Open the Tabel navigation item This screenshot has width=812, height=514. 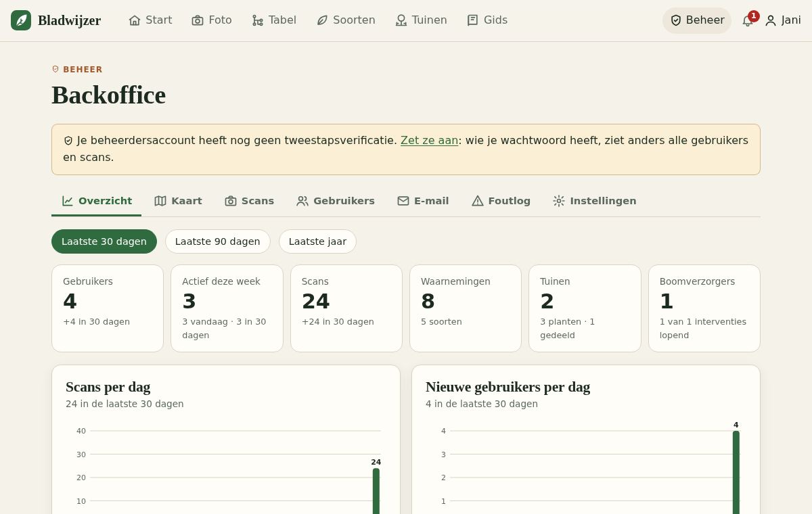click(274, 20)
